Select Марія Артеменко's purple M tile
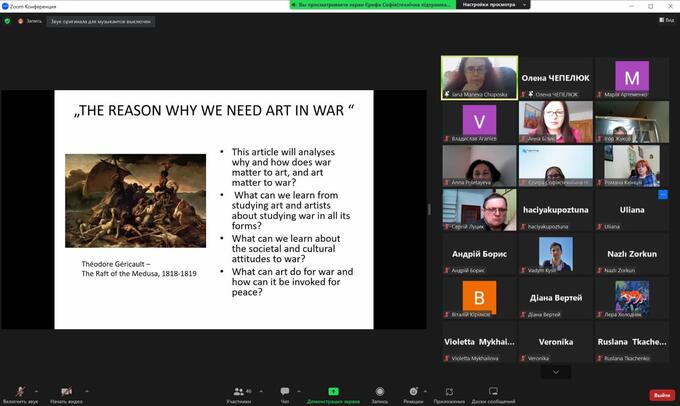 (631, 77)
